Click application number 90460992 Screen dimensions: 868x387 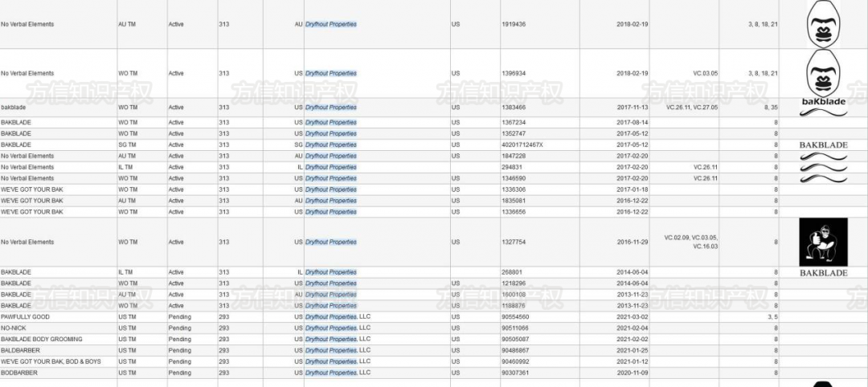pos(515,361)
